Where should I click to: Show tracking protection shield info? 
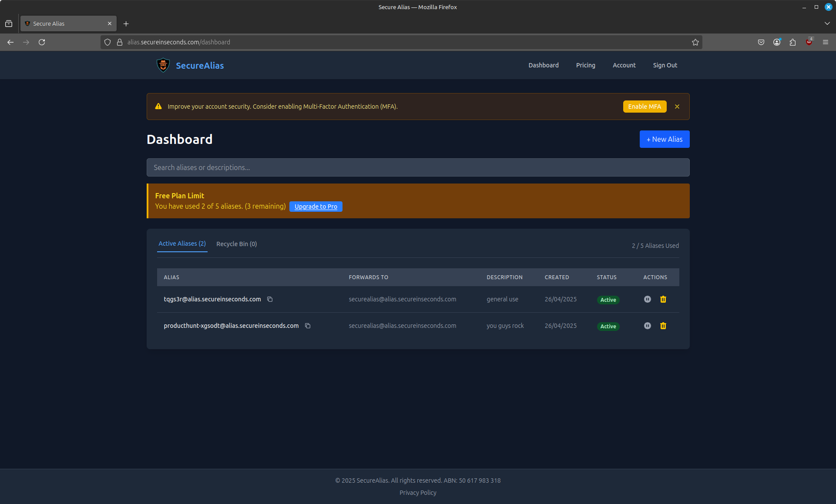pos(107,42)
